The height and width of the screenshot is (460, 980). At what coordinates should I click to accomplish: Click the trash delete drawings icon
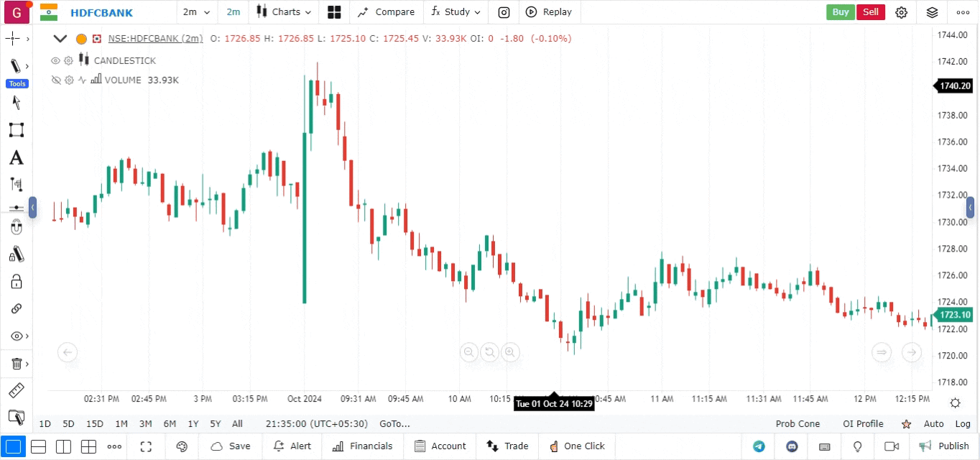point(16,364)
